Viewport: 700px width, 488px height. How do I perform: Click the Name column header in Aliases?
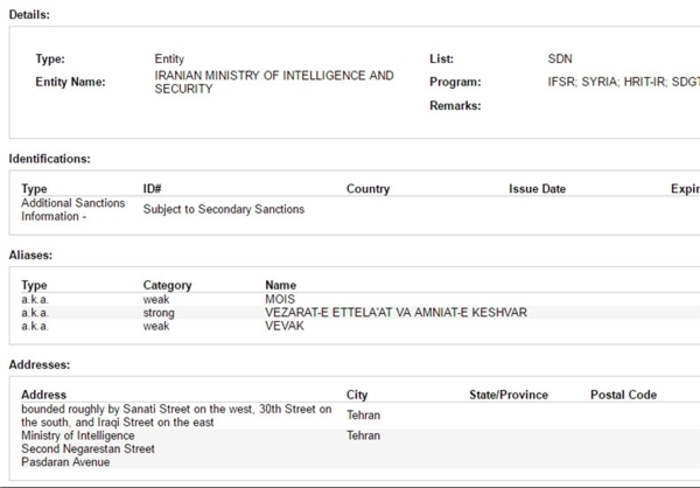280,285
